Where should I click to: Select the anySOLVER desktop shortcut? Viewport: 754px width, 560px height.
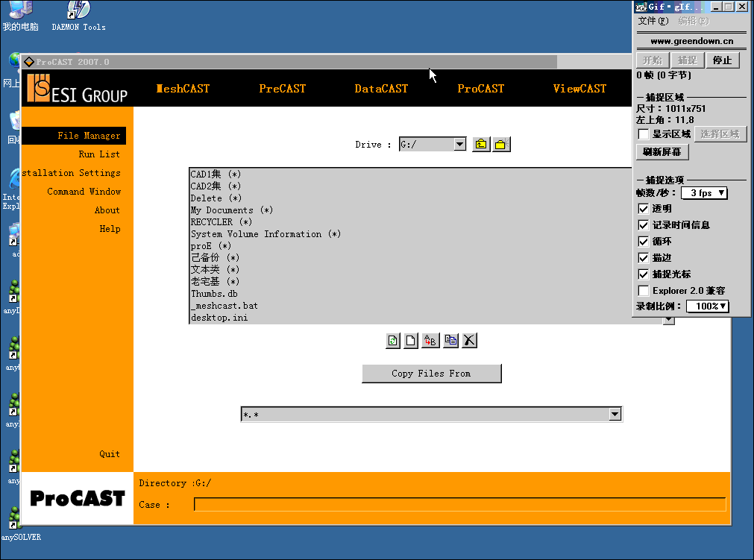click(20, 523)
